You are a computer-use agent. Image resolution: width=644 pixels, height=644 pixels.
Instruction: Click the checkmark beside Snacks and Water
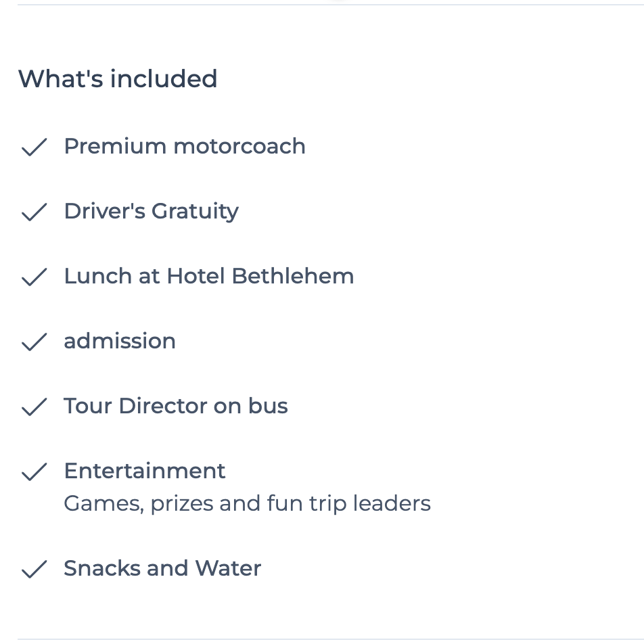tap(34, 569)
